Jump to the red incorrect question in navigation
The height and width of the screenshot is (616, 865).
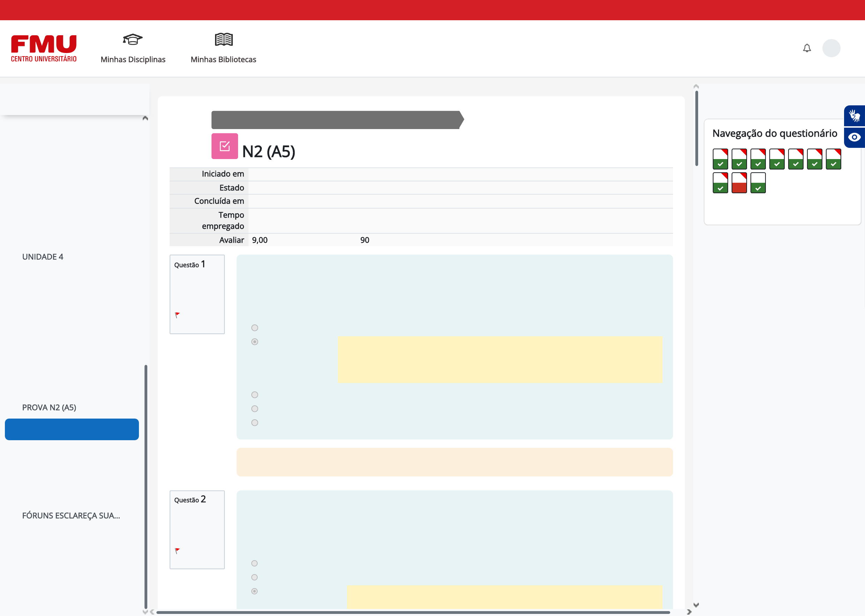pyautogui.click(x=739, y=183)
